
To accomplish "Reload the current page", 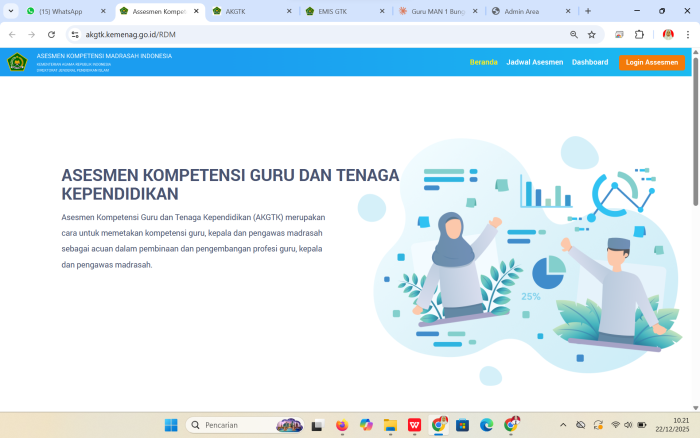I will [51, 34].
